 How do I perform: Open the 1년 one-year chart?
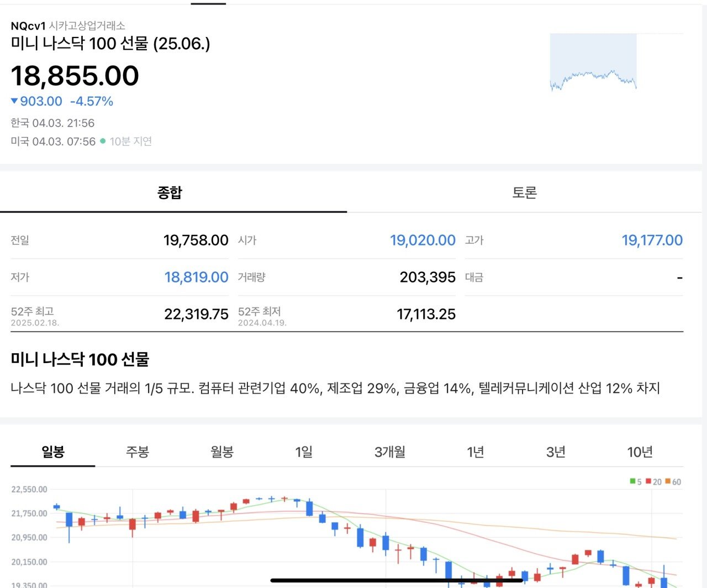coord(474,452)
